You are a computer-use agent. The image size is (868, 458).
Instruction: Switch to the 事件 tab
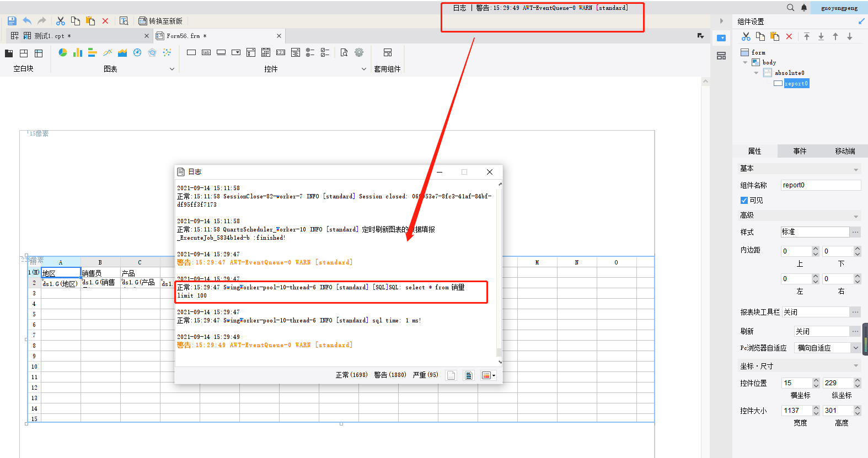click(x=800, y=151)
